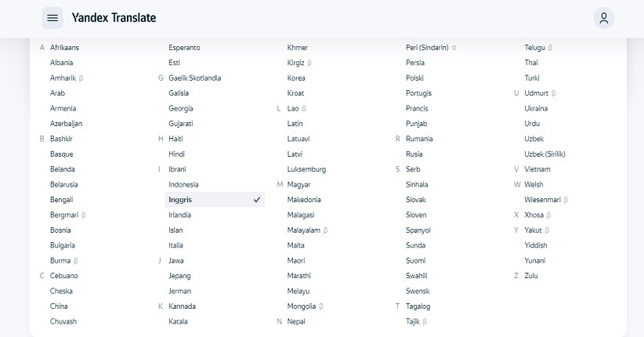Choose Uzbek (Sirilik) option
Image resolution: width=644 pixels, height=337 pixels.
click(545, 154)
